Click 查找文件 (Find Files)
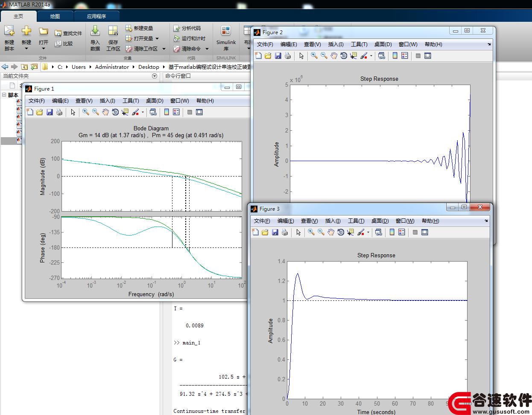This screenshot has height=415, width=532. tap(68, 33)
